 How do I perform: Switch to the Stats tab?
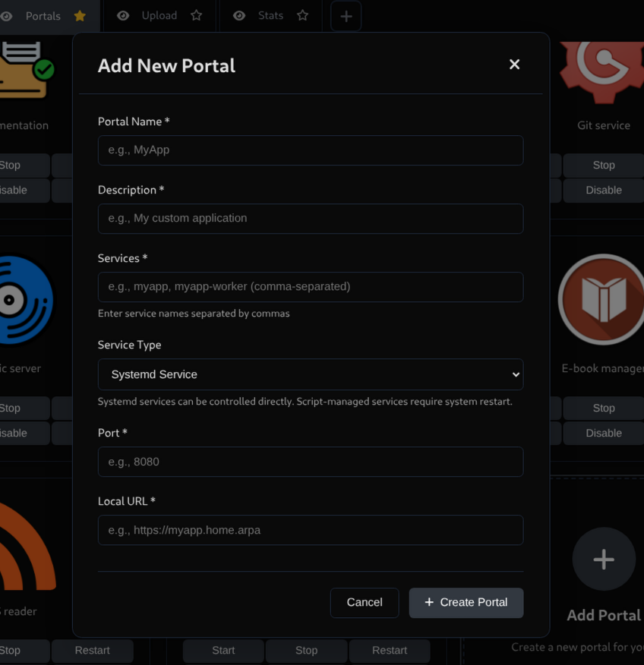pos(270,16)
